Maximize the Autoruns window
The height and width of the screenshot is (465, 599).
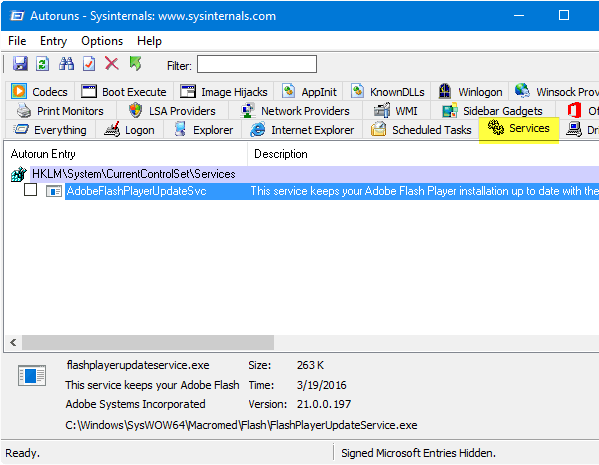click(564, 15)
